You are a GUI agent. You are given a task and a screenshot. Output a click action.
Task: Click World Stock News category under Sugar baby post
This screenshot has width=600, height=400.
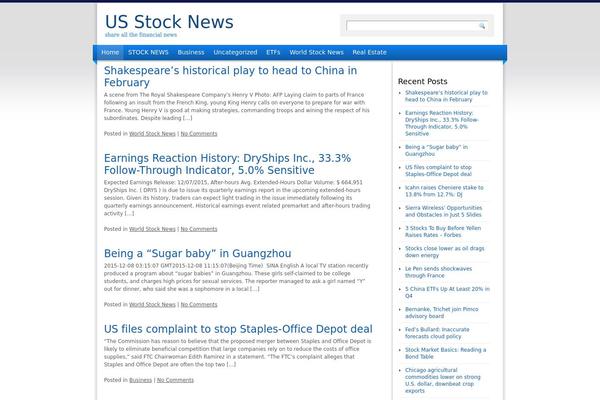pos(152,305)
